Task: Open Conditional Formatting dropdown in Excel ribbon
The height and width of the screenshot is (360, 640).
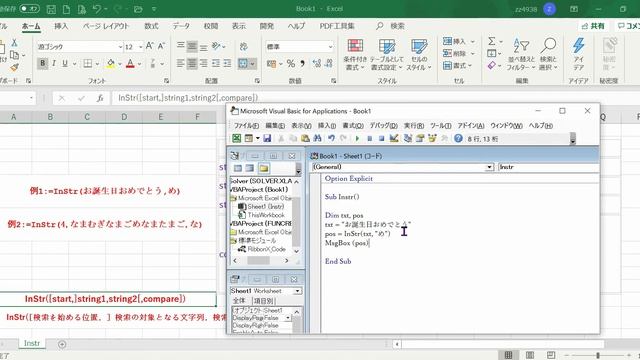Action: [x=355, y=56]
